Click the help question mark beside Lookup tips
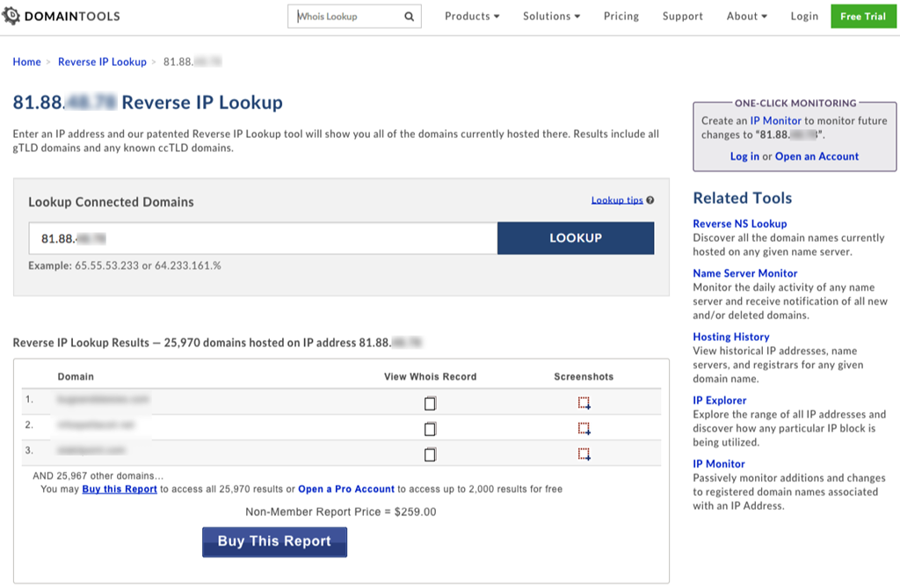 (x=650, y=200)
